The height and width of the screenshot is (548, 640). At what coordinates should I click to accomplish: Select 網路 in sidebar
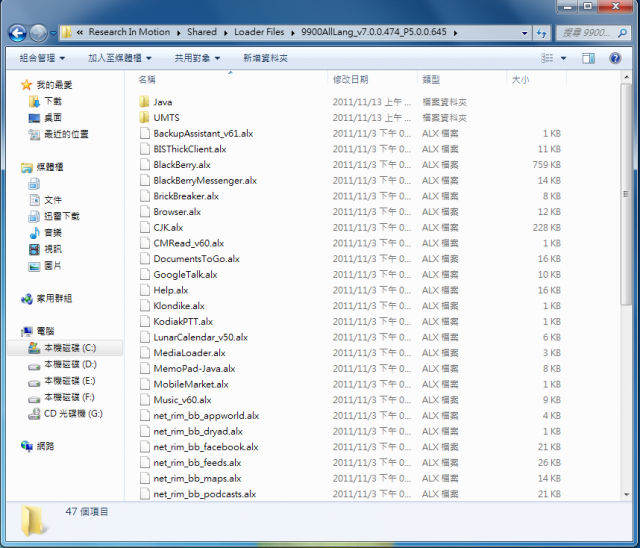38,446
